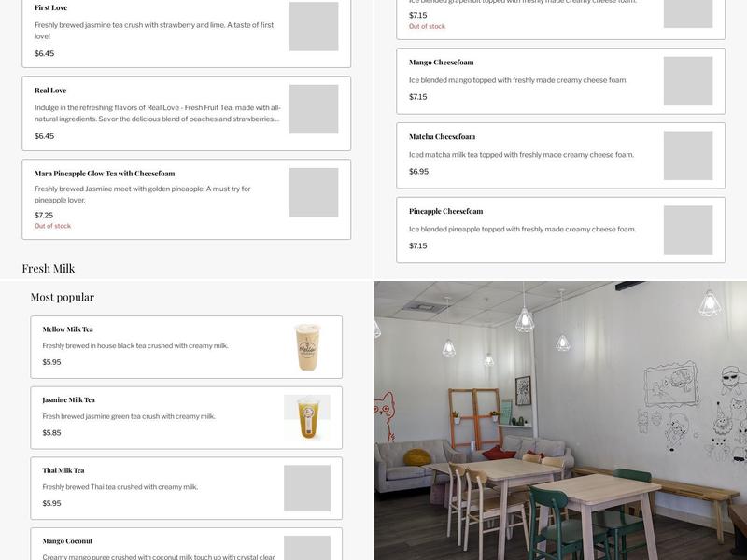Click the Most popular section heading
The width and height of the screenshot is (747, 560).
(63, 297)
